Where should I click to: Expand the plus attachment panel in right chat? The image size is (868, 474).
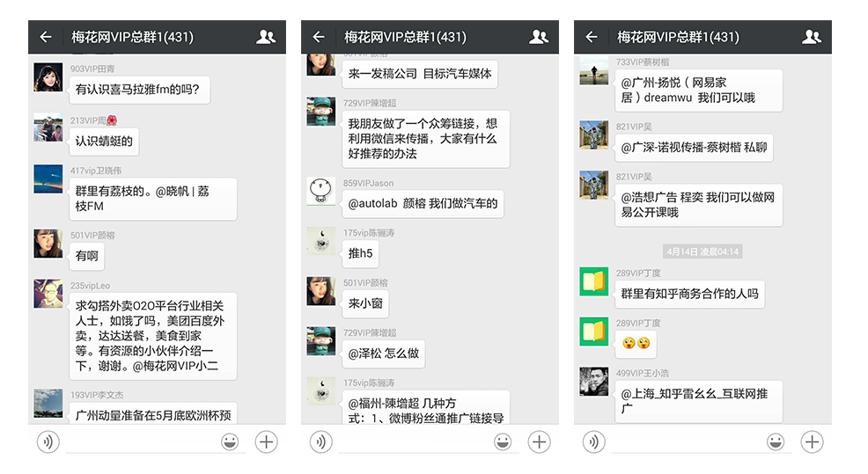pos(812,441)
